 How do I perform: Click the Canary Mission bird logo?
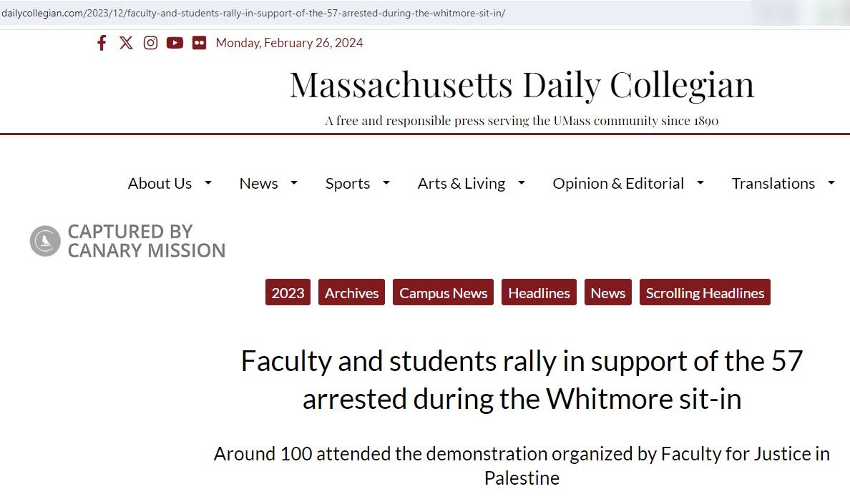[x=45, y=241]
